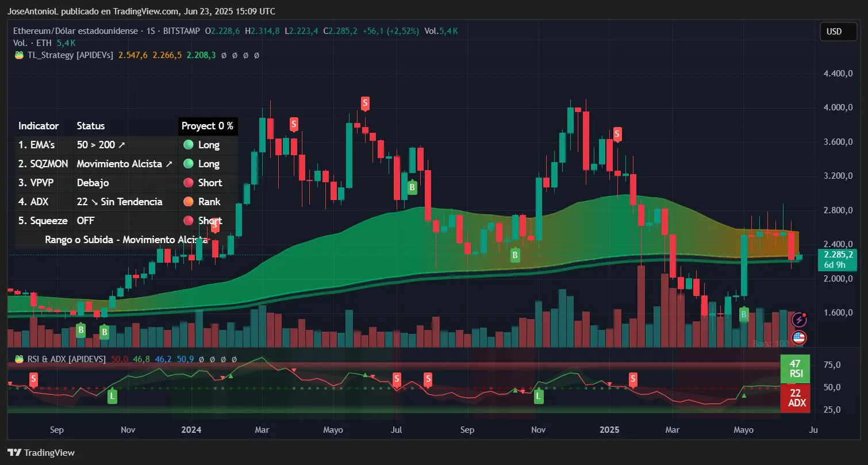This screenshot has height=465, width=868.
Task: Toggle the red Short status light for VPVP
Action: [x=187, y=183]
